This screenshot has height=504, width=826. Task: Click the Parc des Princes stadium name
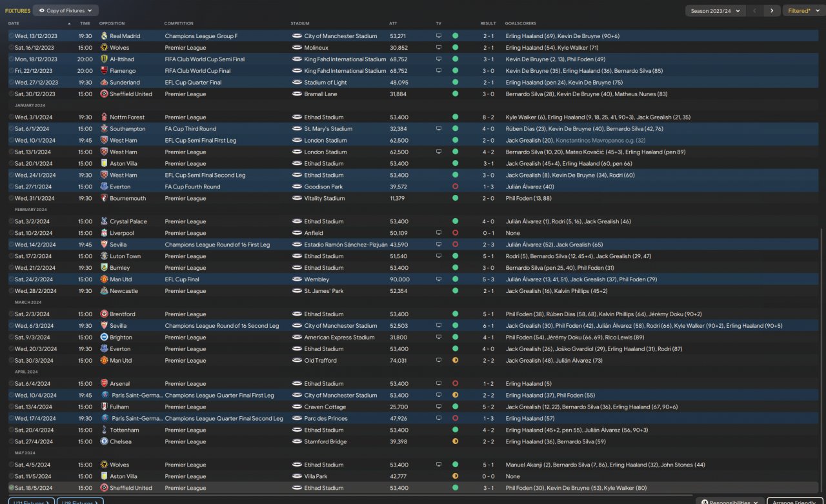point(326,419)
